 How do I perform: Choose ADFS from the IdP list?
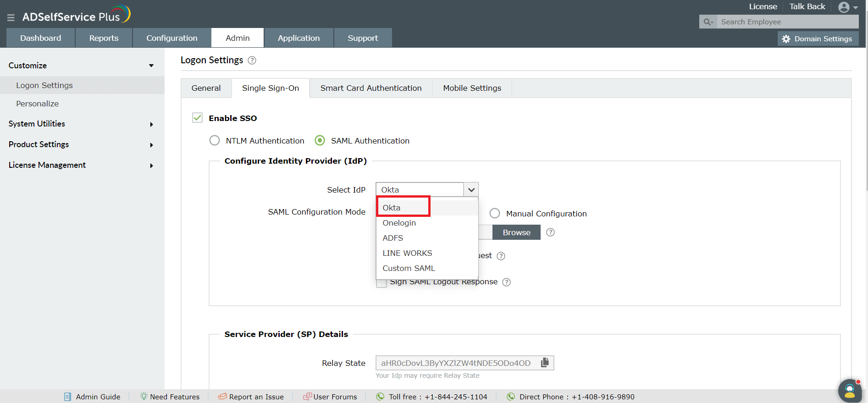[427, 238]
